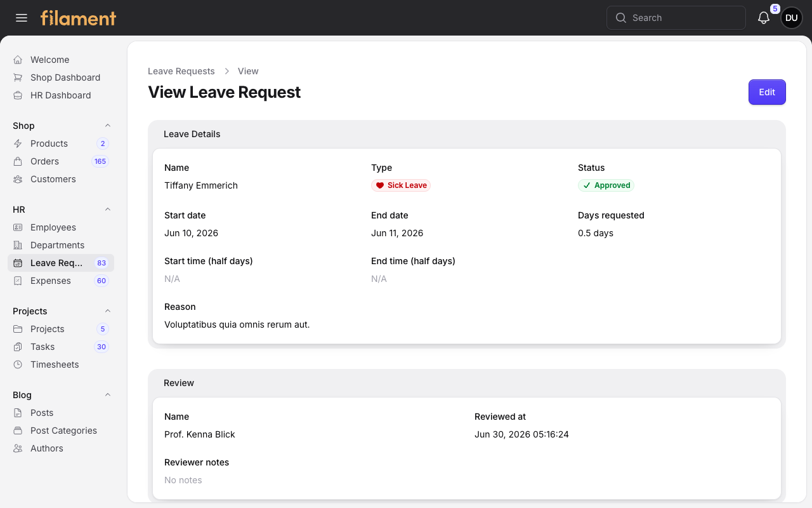812x508 pixels.
Task: Go to Leave Requests breadcrumb link
Action: (181, 71)
